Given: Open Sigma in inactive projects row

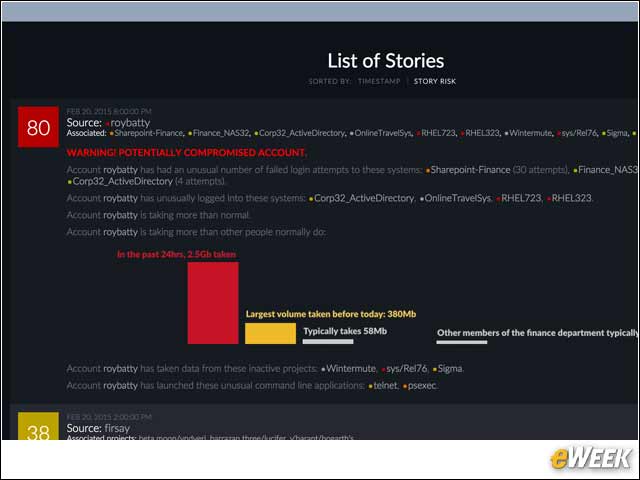Looking at the screenshot, I should pos(450,369).
